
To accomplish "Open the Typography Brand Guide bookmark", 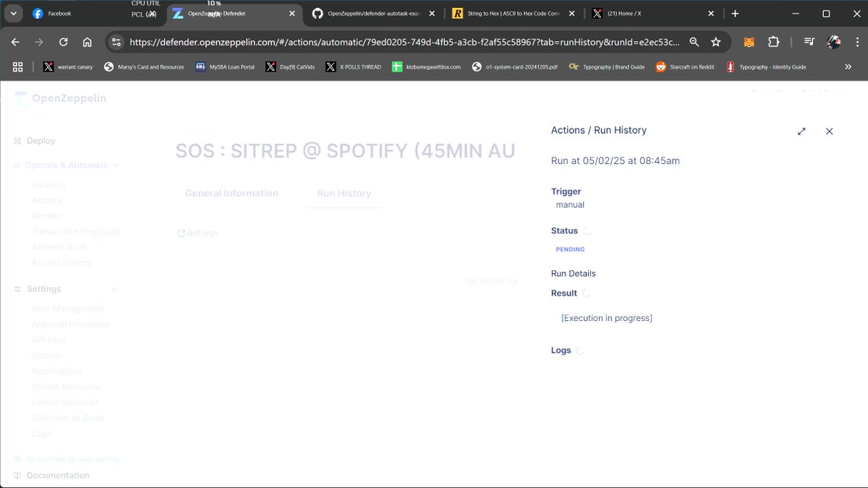I will point(607,67).
